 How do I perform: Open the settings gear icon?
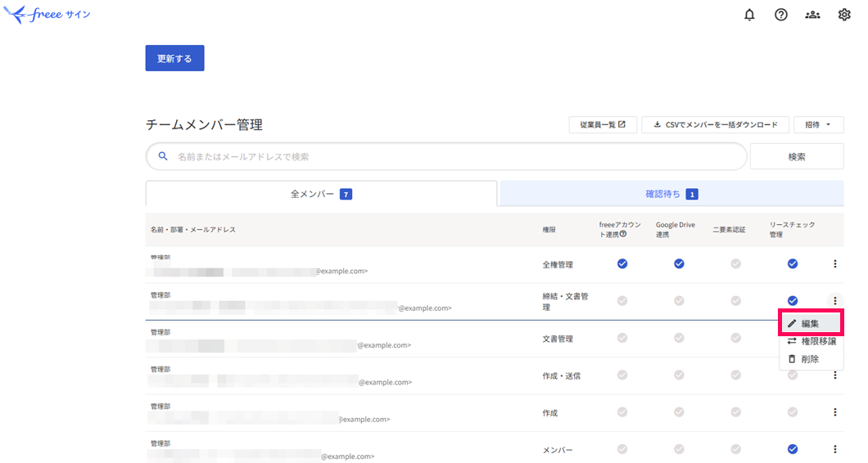pyautogui.click(x=843, y=15)
